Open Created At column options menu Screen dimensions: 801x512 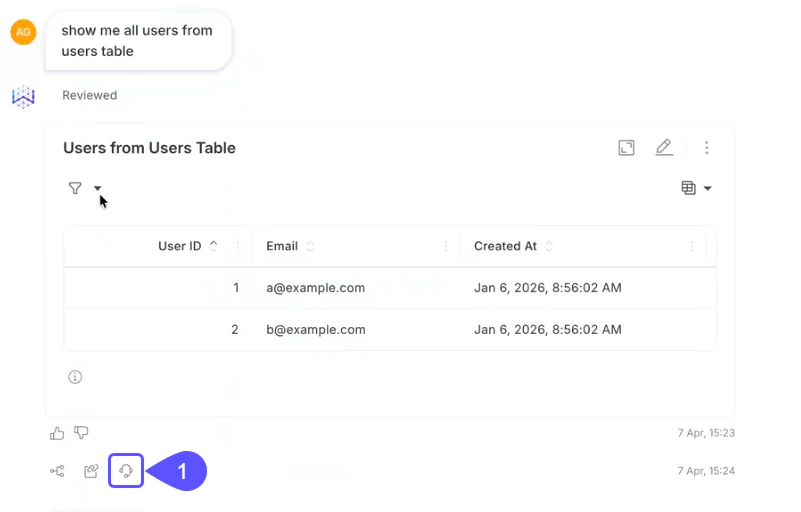692,246
